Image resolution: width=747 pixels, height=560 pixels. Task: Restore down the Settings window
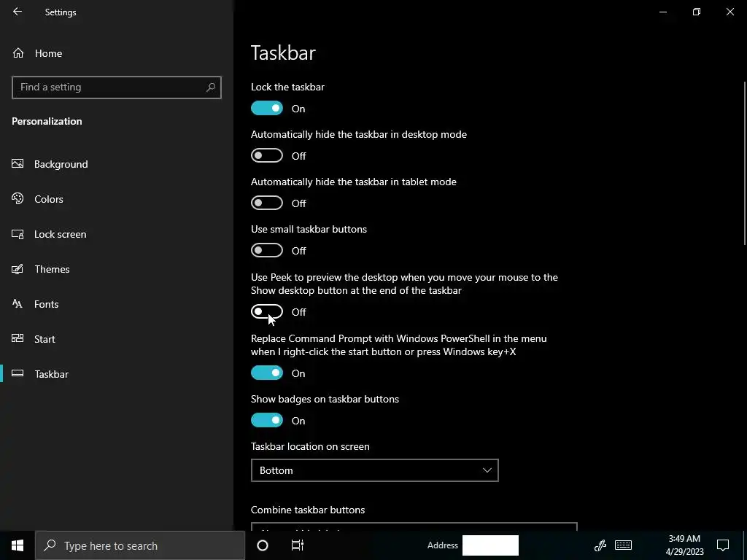point(697,12)
